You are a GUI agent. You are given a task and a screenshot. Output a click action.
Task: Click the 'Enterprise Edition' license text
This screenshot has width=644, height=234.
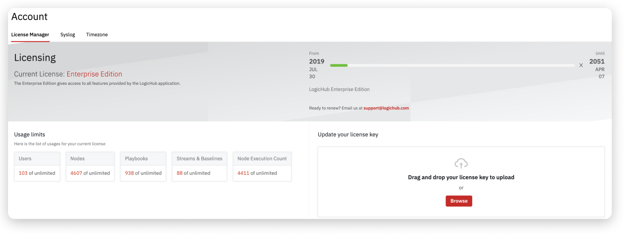click(94, 74)
